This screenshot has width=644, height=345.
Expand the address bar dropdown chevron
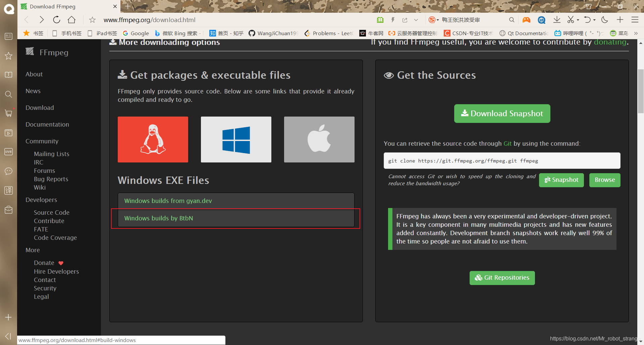[416, 20]
